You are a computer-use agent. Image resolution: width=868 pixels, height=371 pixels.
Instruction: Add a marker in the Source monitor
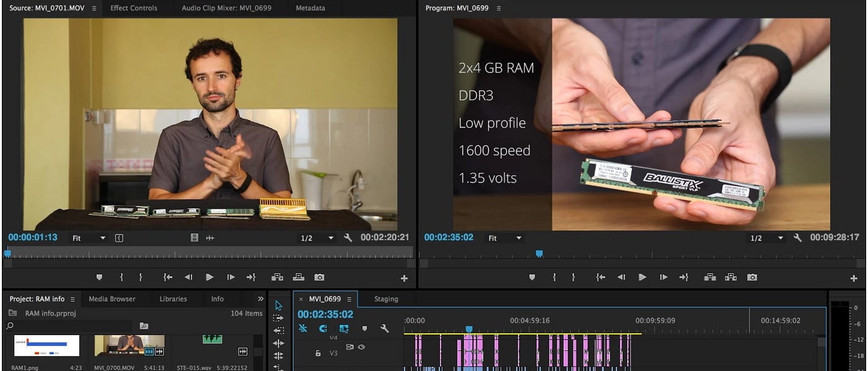[x=99, y=277]
